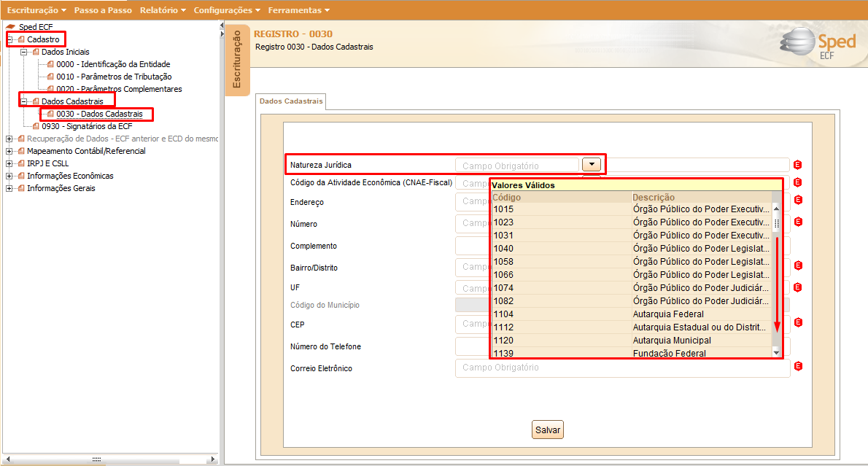868x466 pixels.
Task: Expand the IRPJ E CSLL tree node
Action: (x=9, y=163)
